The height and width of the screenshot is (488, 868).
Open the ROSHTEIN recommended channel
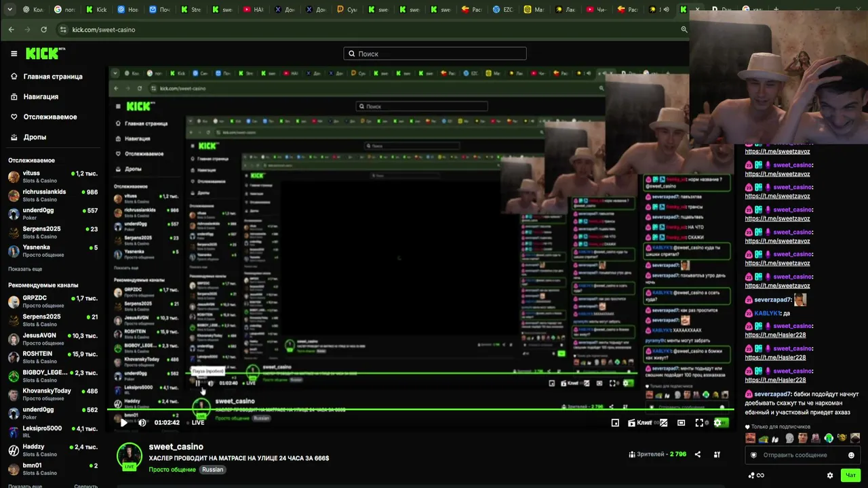53,357
